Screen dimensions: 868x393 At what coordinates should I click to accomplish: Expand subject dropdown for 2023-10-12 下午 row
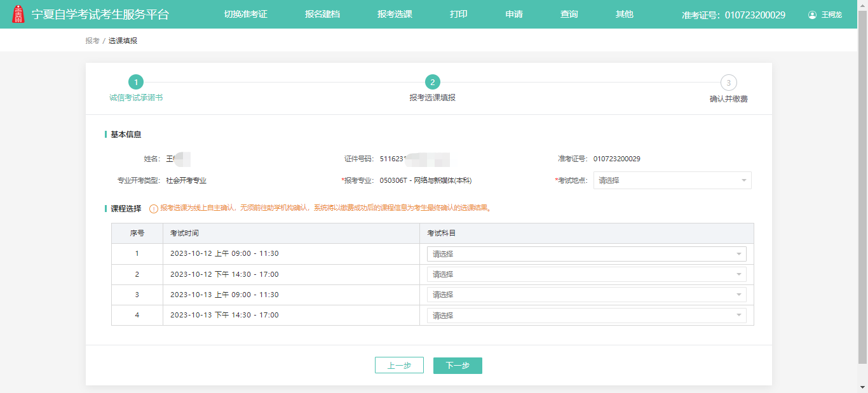[586, 274]
